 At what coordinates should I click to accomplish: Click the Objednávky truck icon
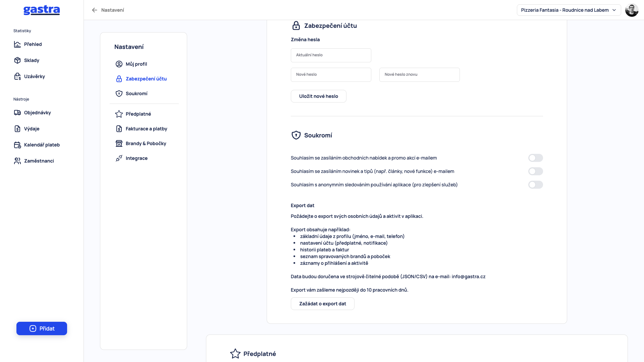(x=17, y=113)
